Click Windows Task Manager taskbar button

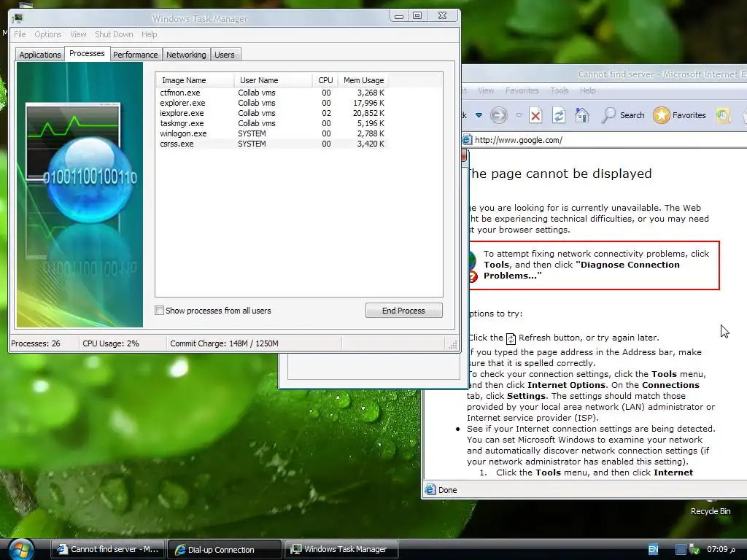click(341, 549)
